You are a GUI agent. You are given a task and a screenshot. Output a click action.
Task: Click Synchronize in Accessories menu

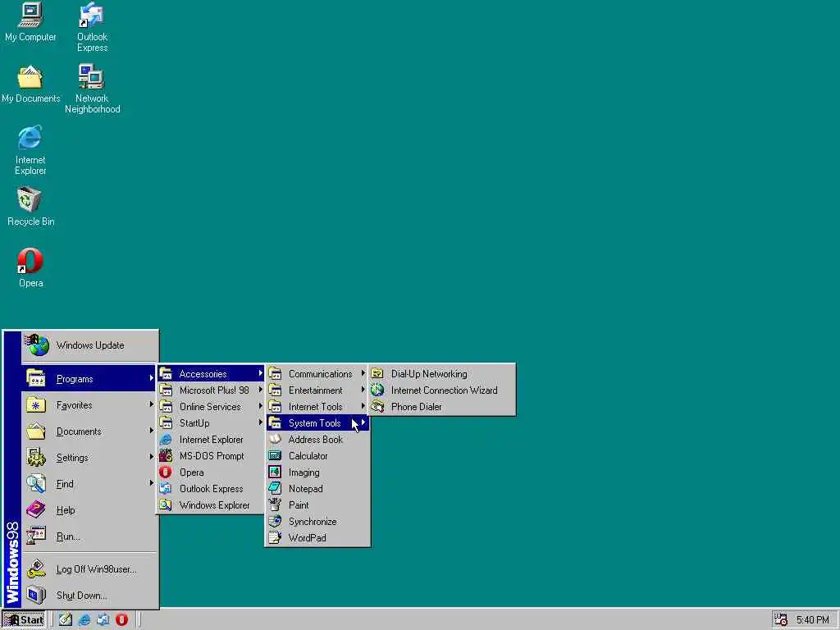pyautogui.click(x=317, y=521)
